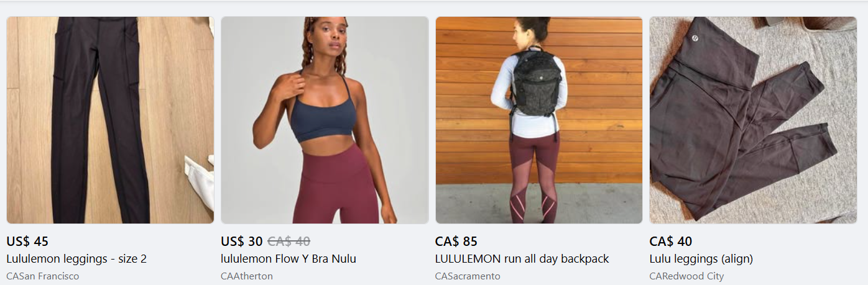The image size is (868, 285).
Task: Open the black leggings size 2 photo
Action: [110, 120]
